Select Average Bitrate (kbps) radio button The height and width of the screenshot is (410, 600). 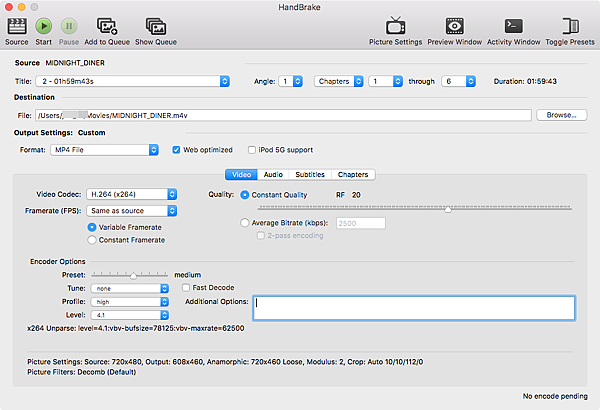(x=245, y=223)
